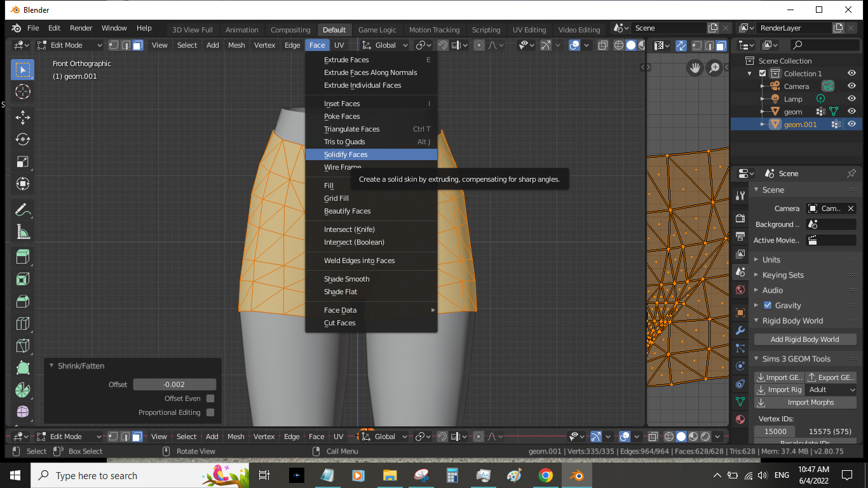Screen dimensions: 868x488
Task: Click the Import Morphs button
Action: (806, 402)
